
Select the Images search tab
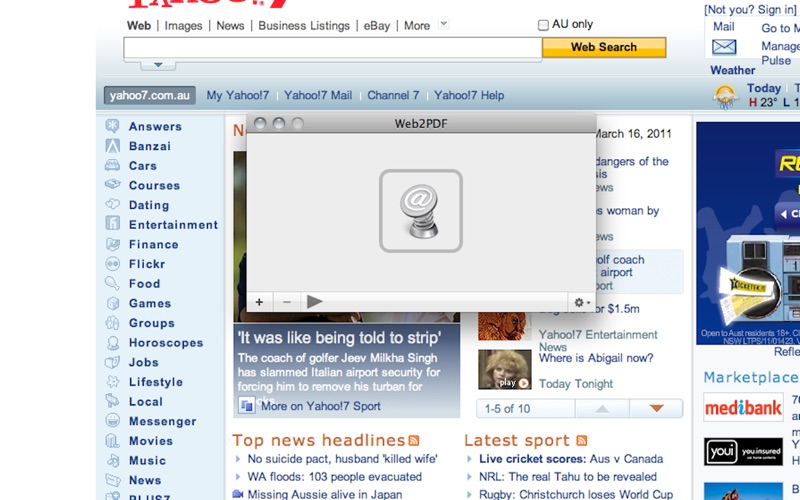click(x=183, y=26)
